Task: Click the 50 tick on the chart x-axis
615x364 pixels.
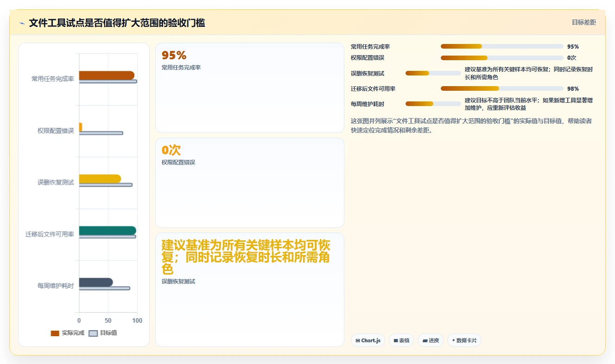Action: pos(108,320)
